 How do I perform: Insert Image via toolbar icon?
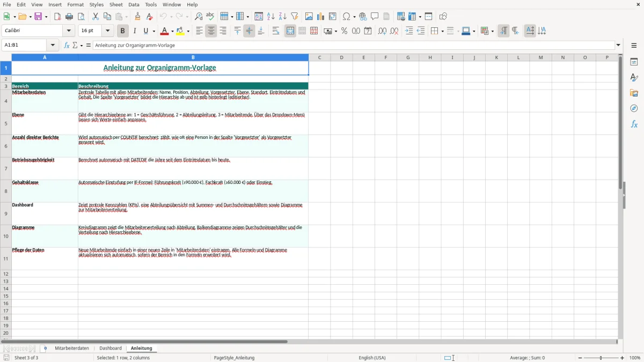pos(309,17)
